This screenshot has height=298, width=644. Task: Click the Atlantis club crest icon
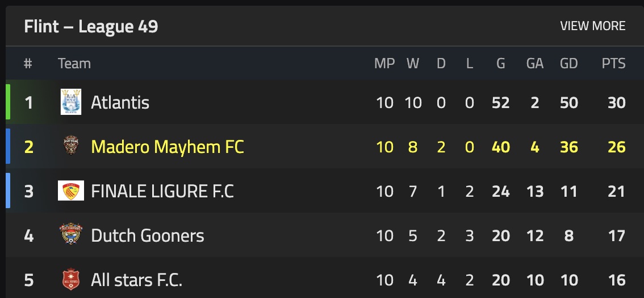point(71,102)
